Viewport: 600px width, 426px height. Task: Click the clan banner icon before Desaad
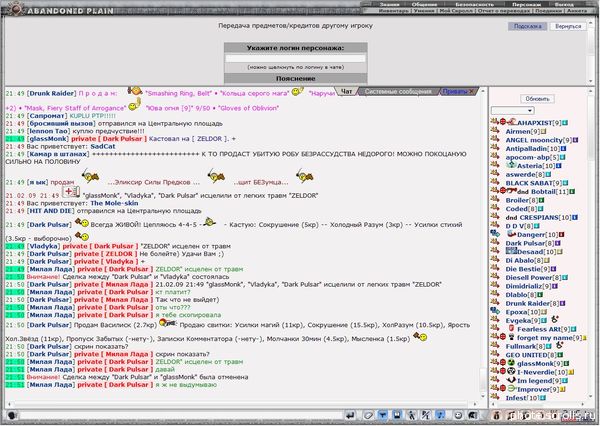point(511,251)
